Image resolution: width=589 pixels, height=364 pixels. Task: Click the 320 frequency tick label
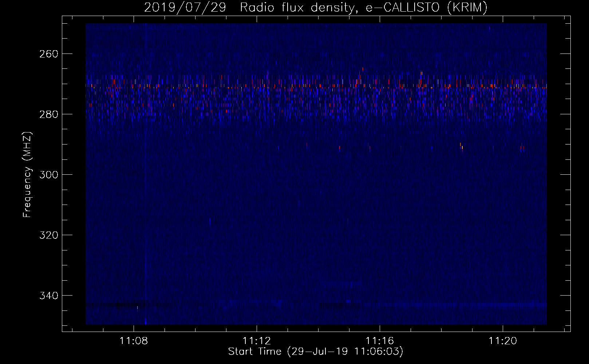point(48,235)
